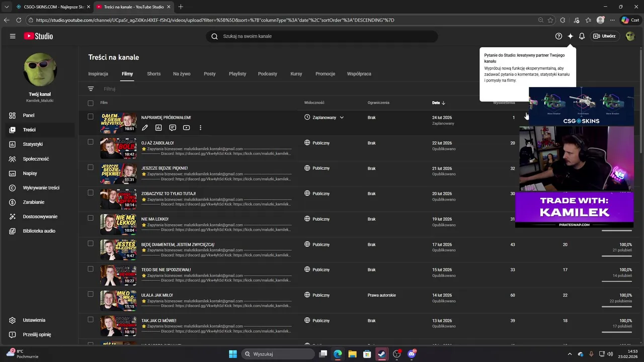Open File Explorer from the taskbar
The width and height of the screenshot is (644, 362).
pyautogui.click(x=352, y=354)
